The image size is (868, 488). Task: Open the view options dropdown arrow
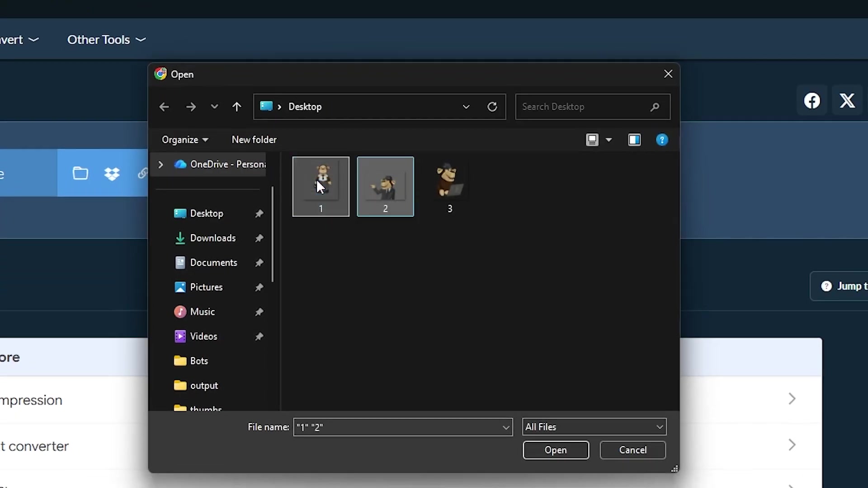[x=609, y=140]
